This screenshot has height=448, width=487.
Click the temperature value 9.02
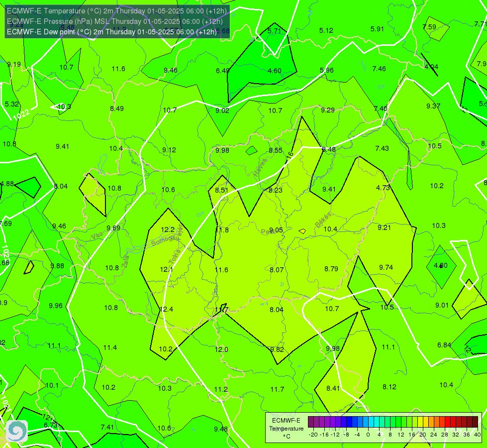tap(222, 111)
